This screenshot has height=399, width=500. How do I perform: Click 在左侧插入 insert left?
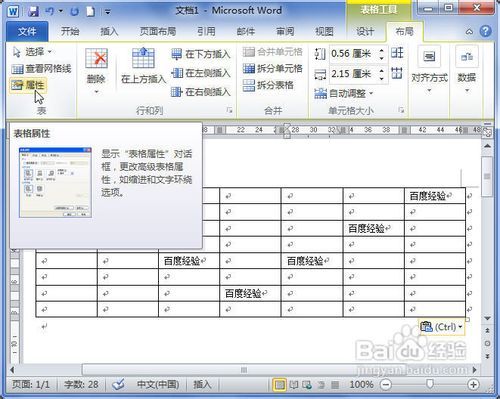[201, 73]
